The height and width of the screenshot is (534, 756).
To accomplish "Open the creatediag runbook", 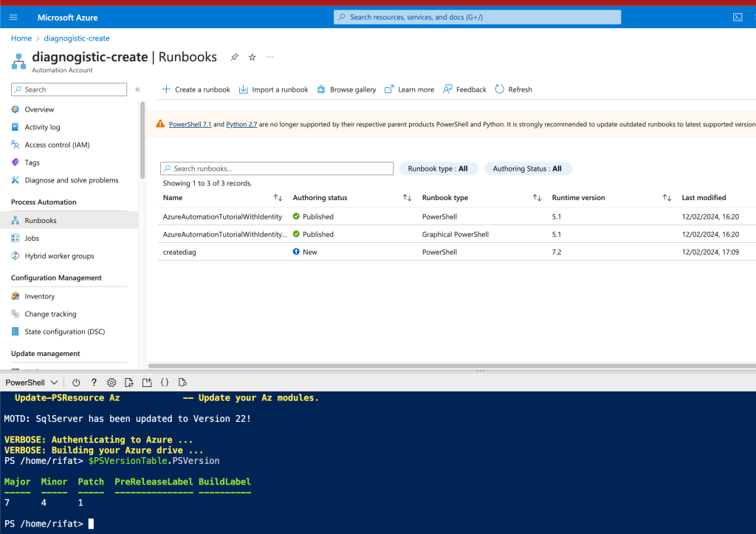I will (x=179, y=252).
